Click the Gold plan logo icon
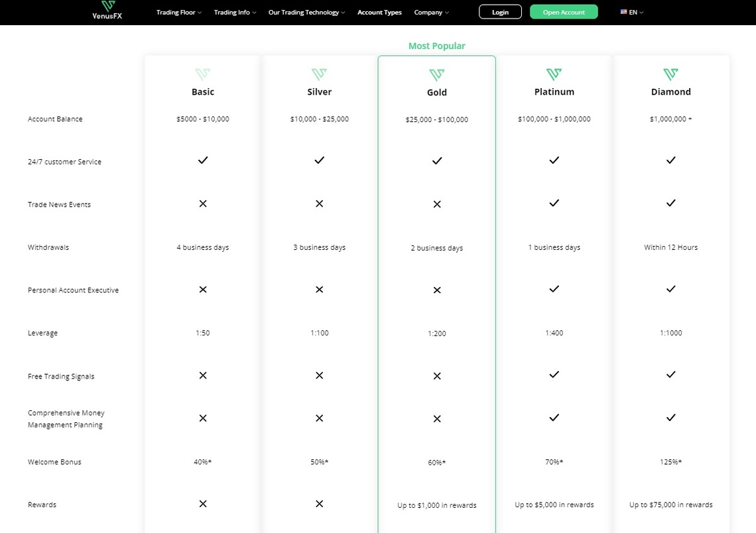 click(437, 74)
